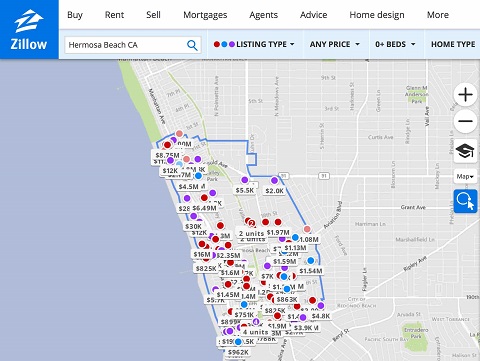Image resolution: width=480 pixels, height=361 pixels.
Task: Expand the Any Price filter
Action: [x=335, y=44]
